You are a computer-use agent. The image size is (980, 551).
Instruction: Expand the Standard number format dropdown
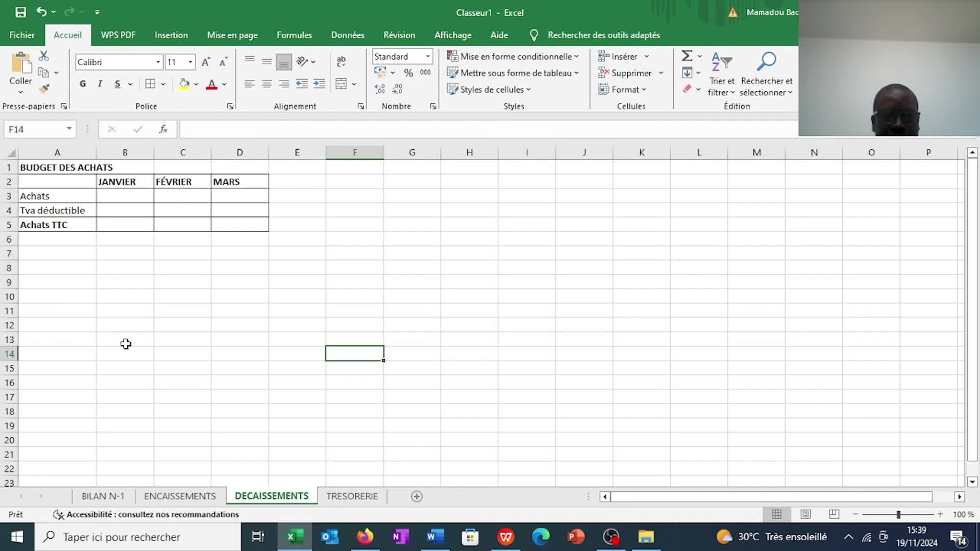pyautogui.click(x=428, y=56)
